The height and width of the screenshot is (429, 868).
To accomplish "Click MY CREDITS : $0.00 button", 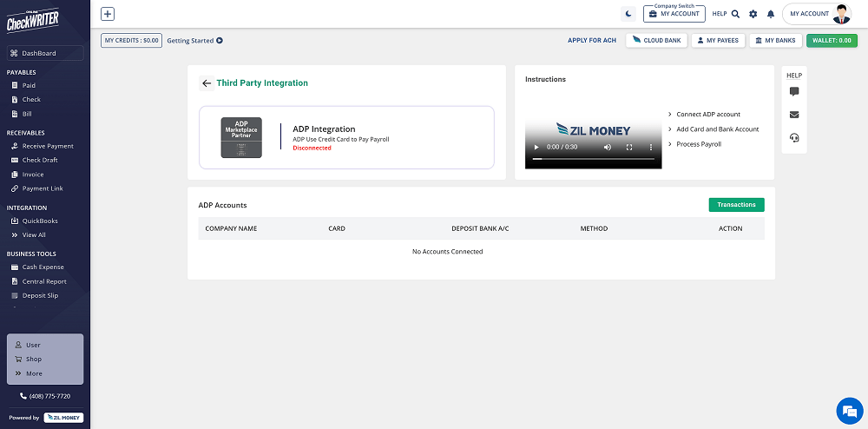I will [x=131, y=41].
